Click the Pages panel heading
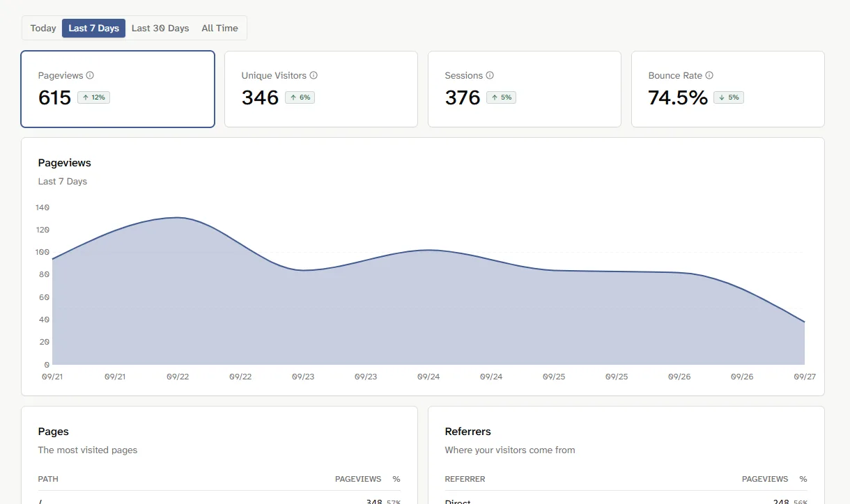 pyautogui.click(x=54, y=432)
